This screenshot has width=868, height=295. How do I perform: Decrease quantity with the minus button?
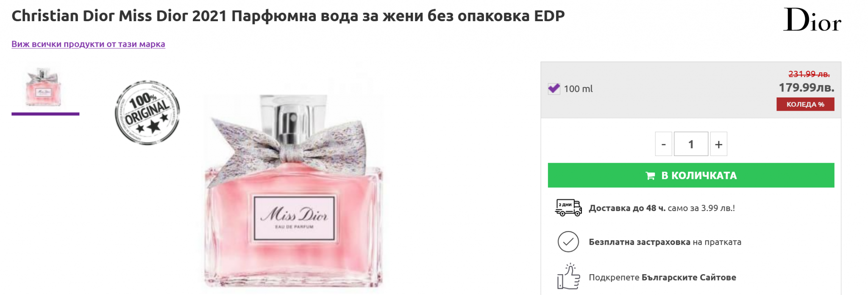coord(664,144)
